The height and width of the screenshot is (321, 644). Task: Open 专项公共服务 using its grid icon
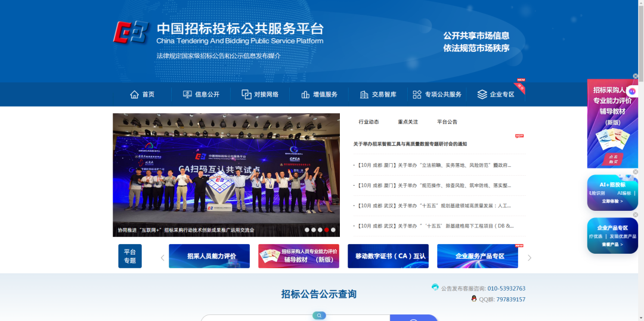[x=417, y=95]
